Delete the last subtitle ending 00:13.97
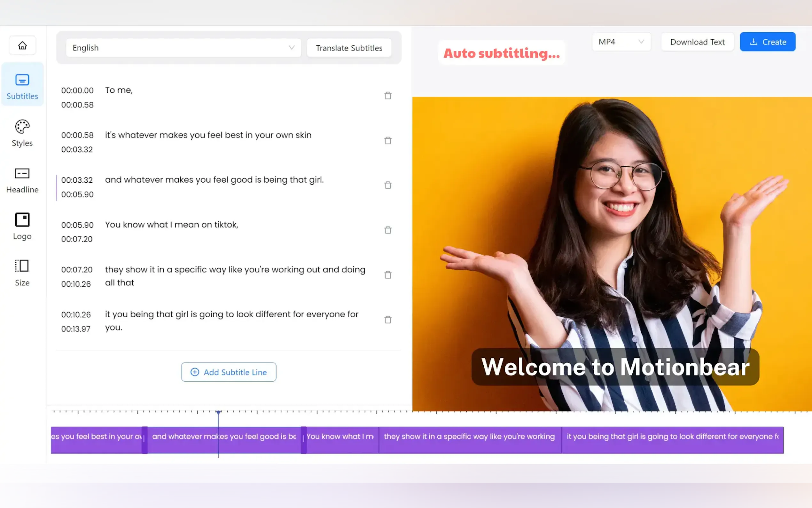The image size is (812, 508). click(x=388, y=320)
